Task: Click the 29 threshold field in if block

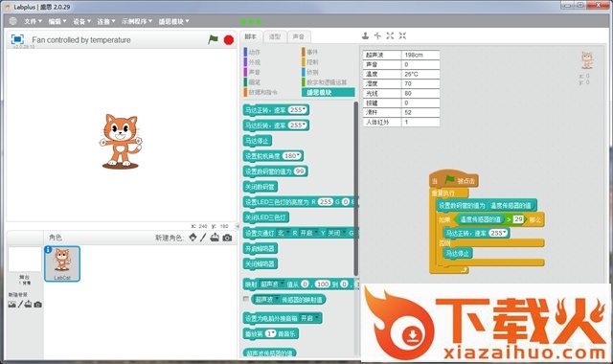Action: (x=518, y=219)
